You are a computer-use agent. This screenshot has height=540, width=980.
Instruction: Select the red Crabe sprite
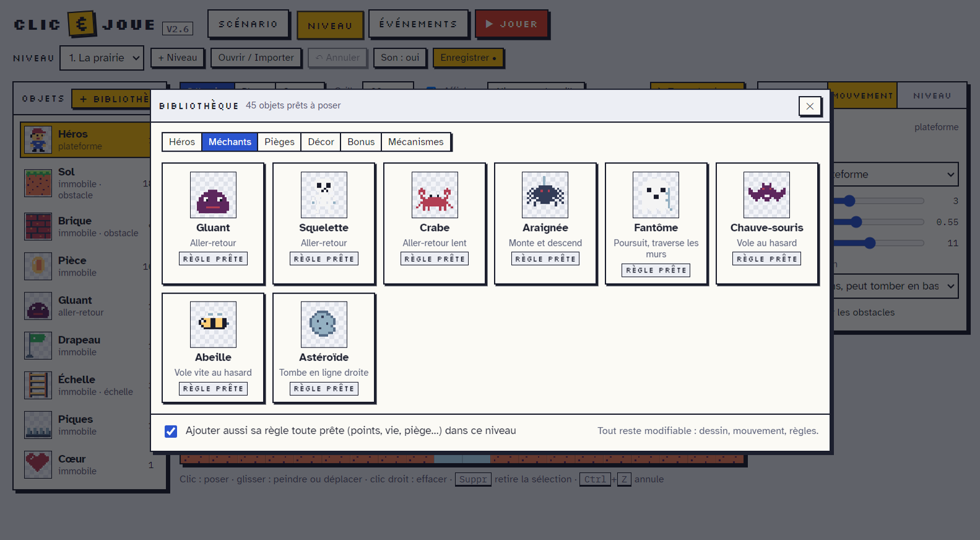click(x=435, y=194)
